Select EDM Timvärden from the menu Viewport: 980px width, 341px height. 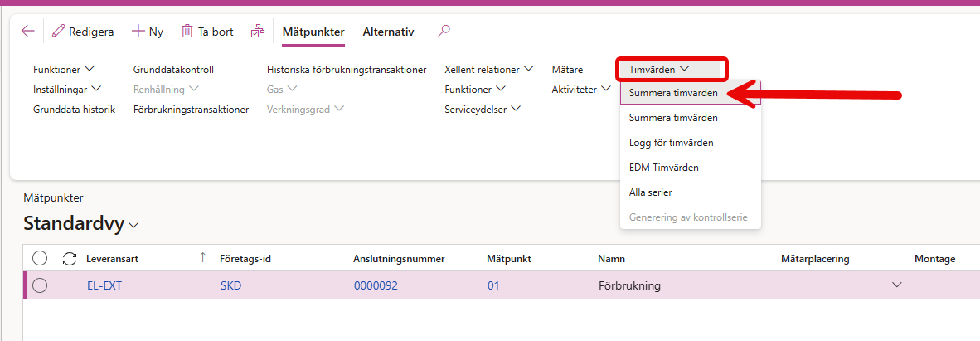(663, 168)
